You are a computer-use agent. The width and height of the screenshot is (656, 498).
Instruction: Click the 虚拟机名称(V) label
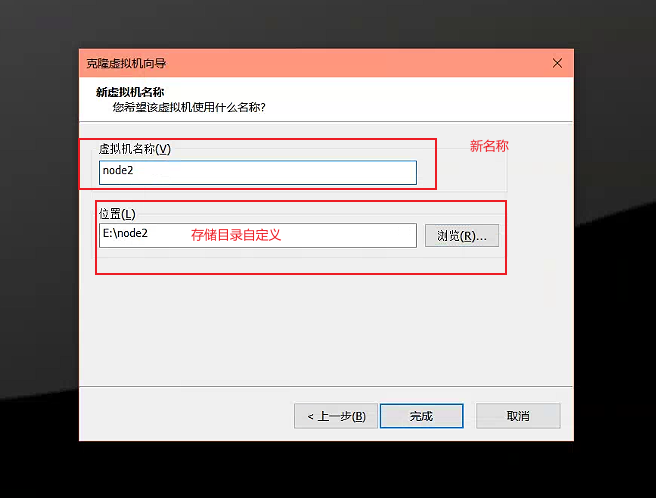(135, 149)
